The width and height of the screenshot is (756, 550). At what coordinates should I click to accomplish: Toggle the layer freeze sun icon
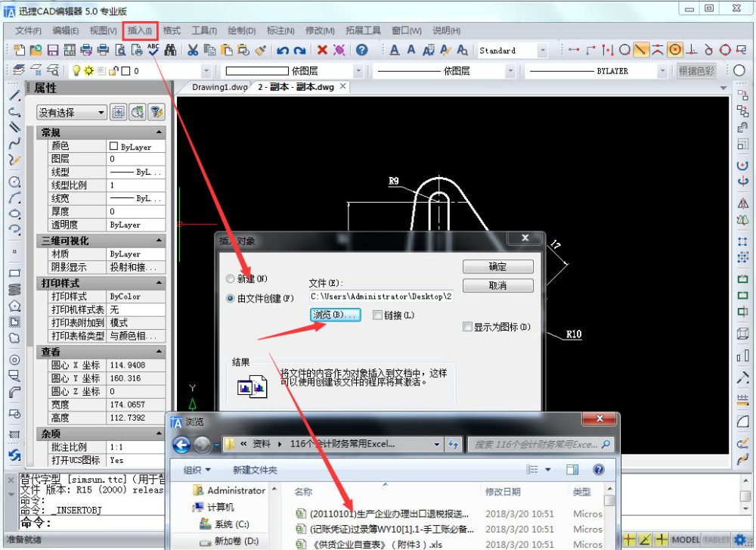[88, 71]
